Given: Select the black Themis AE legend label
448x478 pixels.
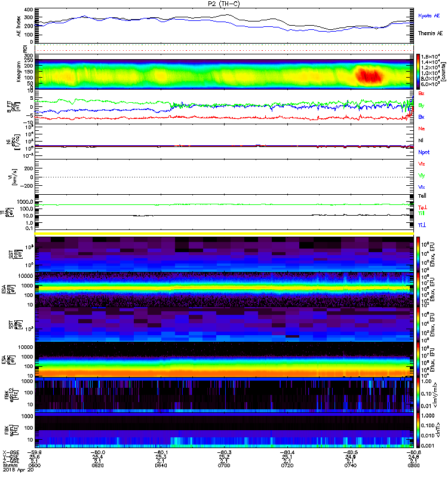Looking at the screenshot, I should click(x=430, y=33).
